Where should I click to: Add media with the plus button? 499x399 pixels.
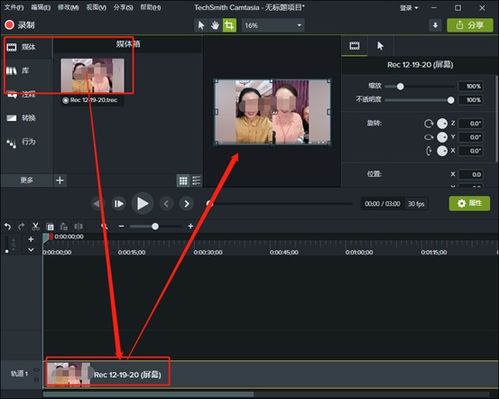click(60, 180)
